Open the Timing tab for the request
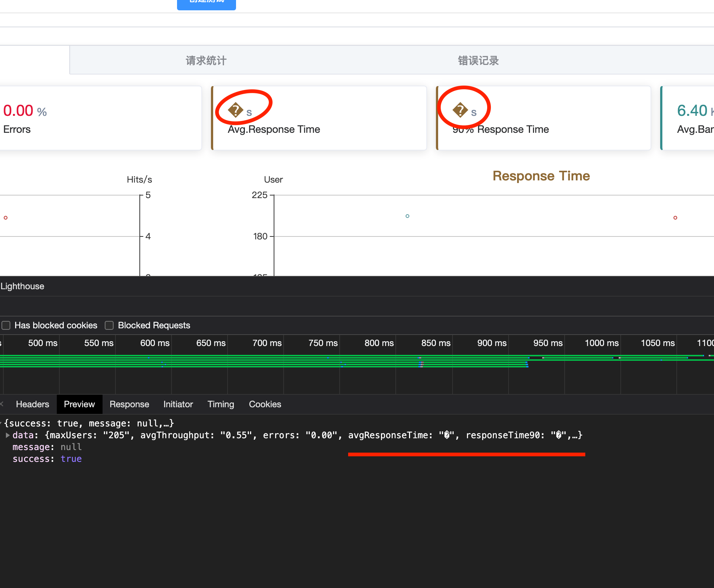Screen dimensions: 714x588 220,404
